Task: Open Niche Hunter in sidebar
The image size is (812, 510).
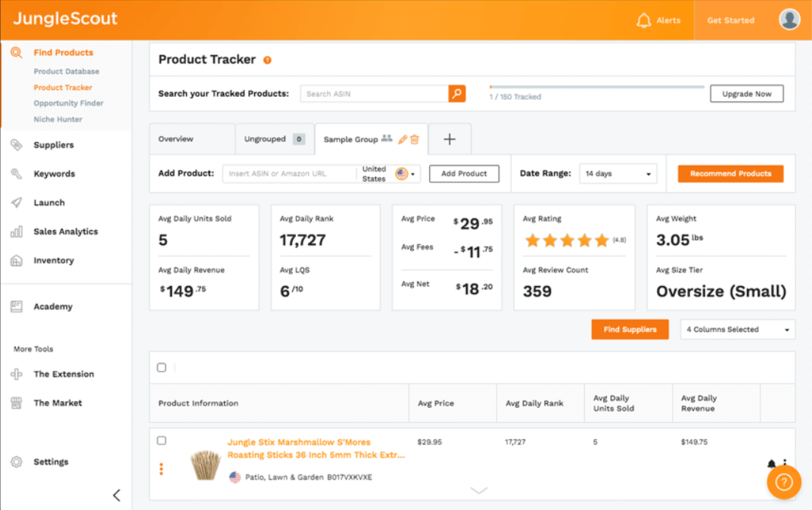Action: coord(58,119)
